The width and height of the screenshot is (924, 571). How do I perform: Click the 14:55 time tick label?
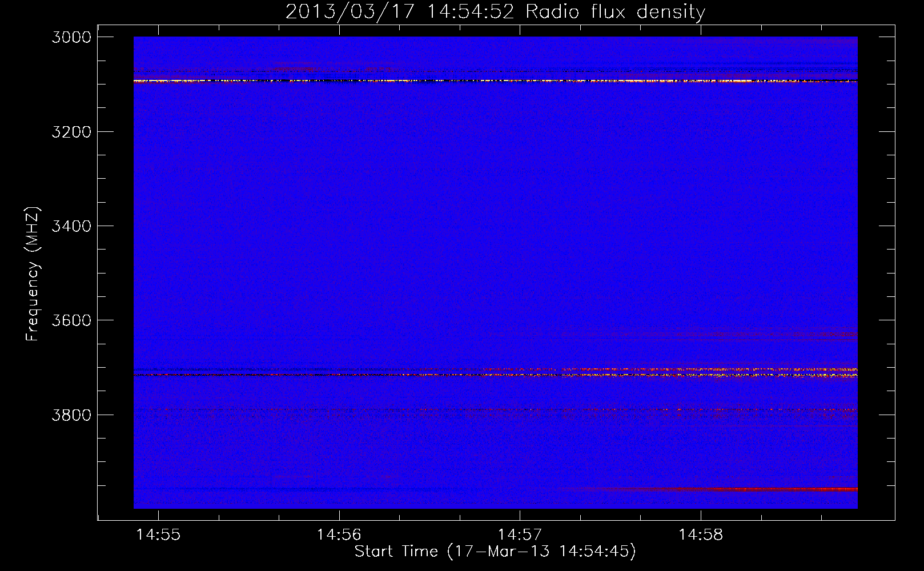(x=158, y=535)
